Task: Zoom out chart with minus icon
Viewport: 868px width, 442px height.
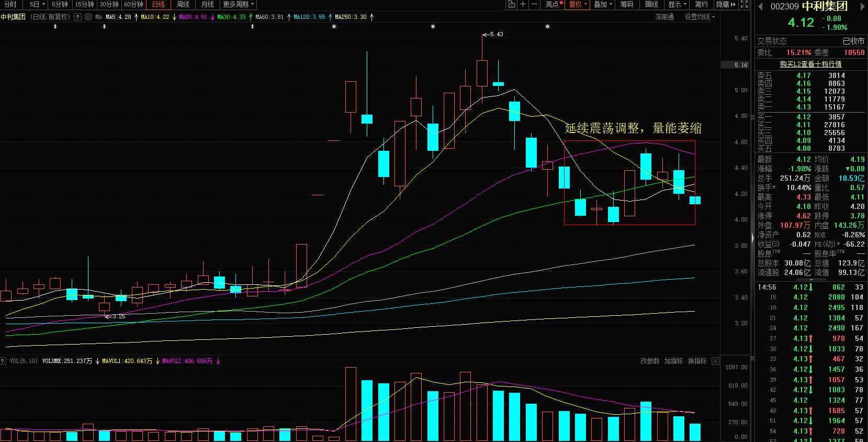Action: click(534, 4)
